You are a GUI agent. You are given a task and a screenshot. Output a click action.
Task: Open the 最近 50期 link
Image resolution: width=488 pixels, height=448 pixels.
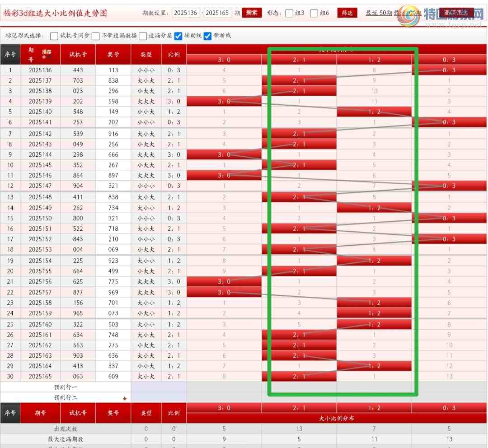click(379, 13)
